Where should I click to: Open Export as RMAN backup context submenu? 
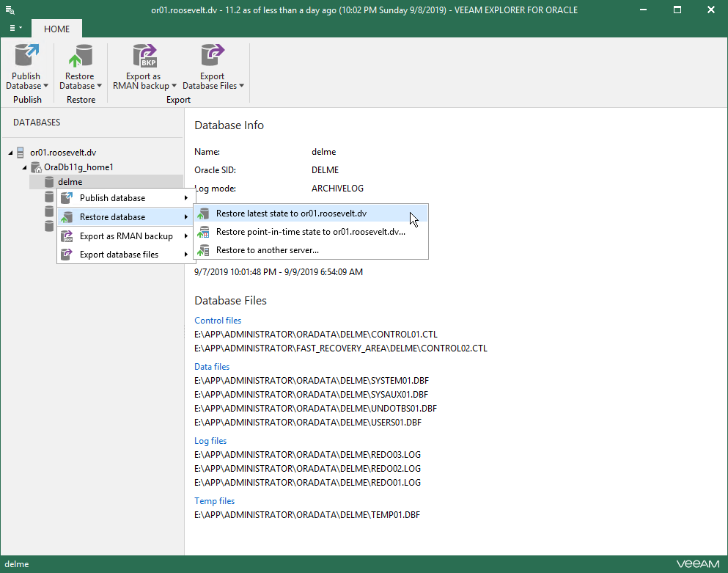125,236
